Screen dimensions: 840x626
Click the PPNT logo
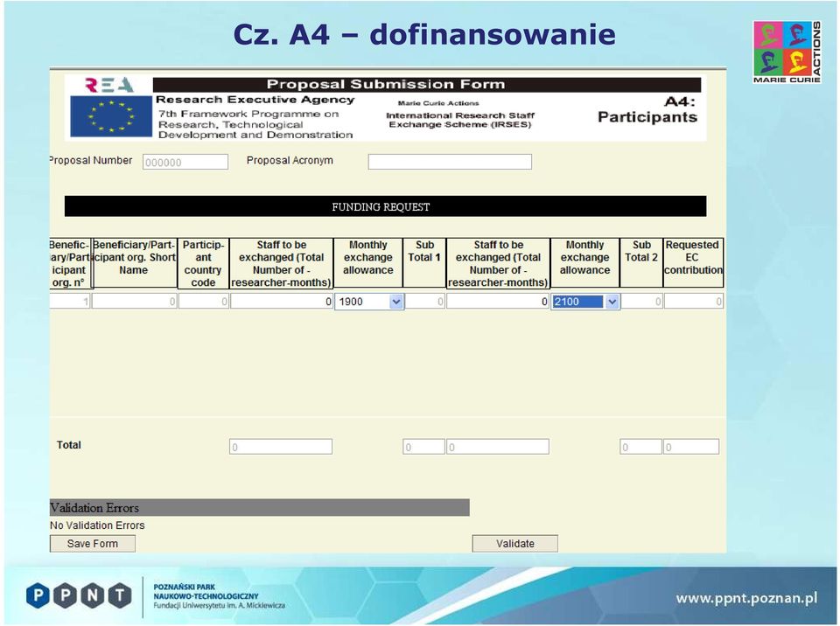pos(79,595)
